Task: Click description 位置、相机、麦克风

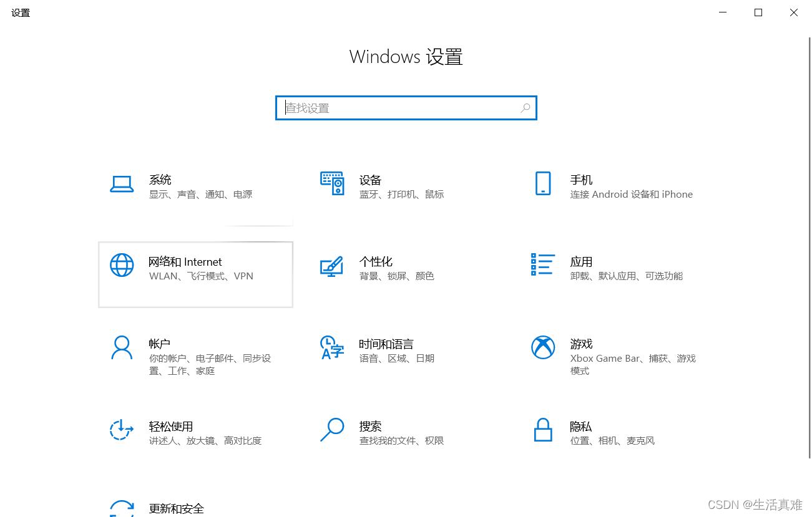Action: (x=612, y=440)
